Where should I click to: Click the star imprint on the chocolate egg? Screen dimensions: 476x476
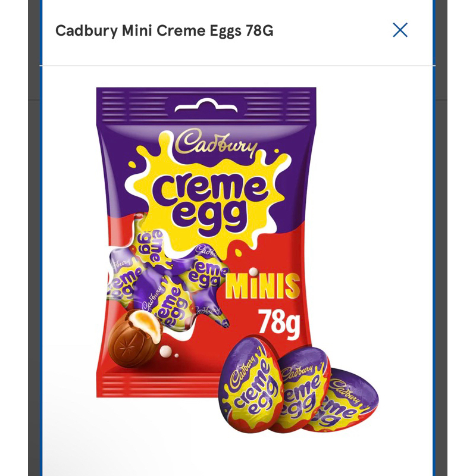tap(126, 348)
